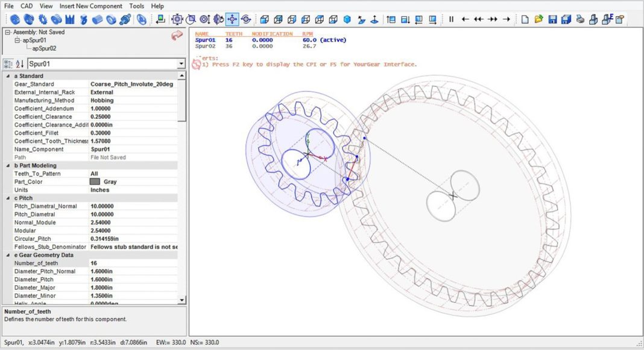This screenshot has height=350, width=644.
Task: Click the Circular_Pitch value 0.314159in
Action: point(133,239)
